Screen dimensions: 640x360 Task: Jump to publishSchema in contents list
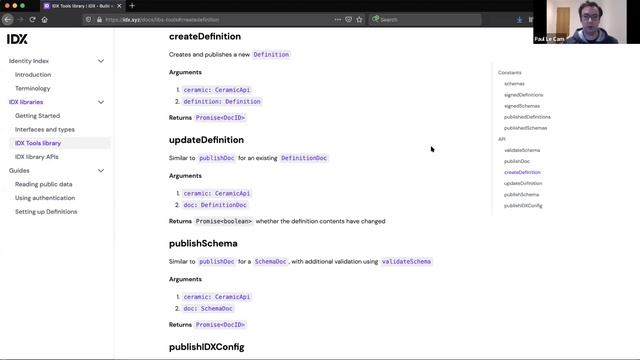[x=521, y=195]
